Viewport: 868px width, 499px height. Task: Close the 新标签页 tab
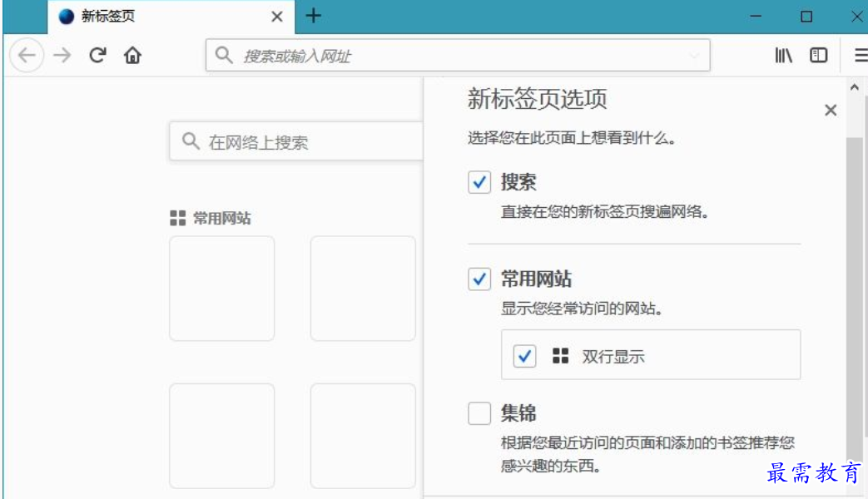(277, 17)
